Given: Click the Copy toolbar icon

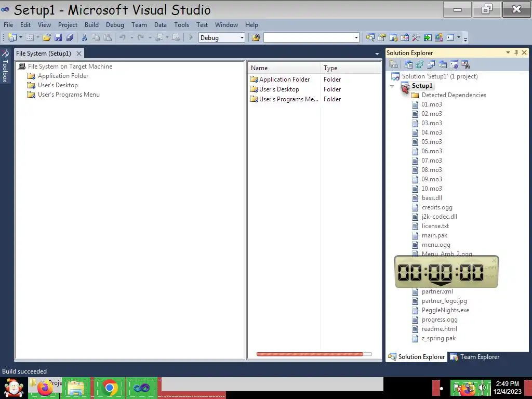Looking at the screenshot, I should point(96,37).
